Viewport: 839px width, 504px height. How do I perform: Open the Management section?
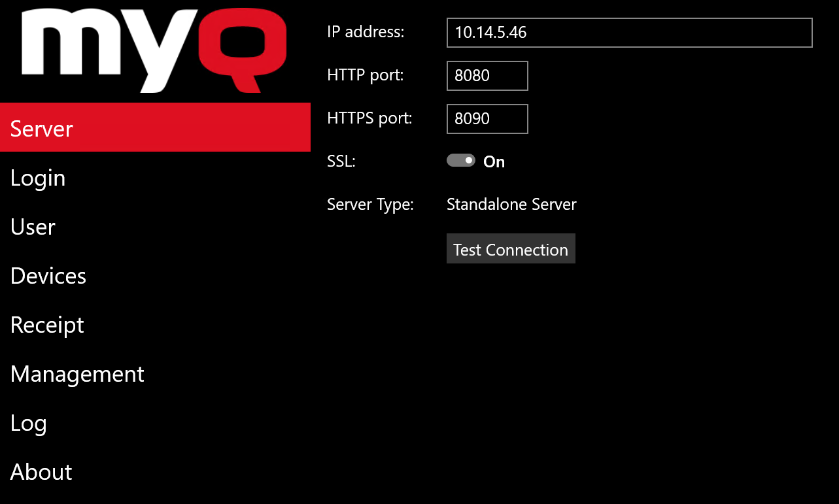pos(77,373)
